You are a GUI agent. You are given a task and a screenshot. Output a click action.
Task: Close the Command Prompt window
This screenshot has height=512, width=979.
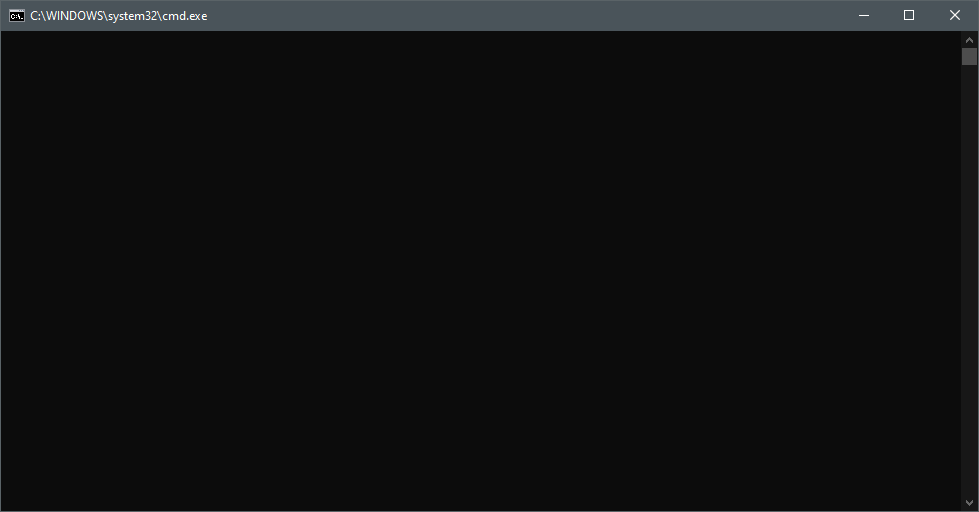955,16
